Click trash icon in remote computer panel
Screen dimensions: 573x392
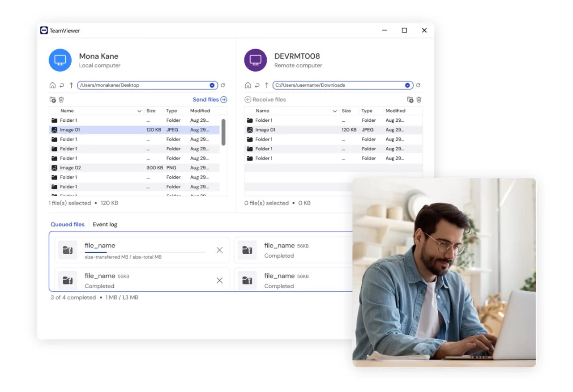(419, 100)
